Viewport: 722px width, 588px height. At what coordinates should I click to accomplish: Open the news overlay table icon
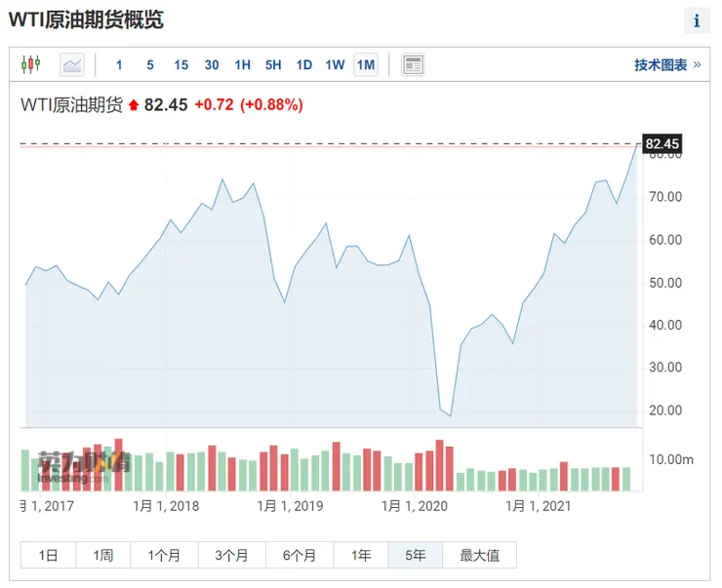(x=413, y=65)
